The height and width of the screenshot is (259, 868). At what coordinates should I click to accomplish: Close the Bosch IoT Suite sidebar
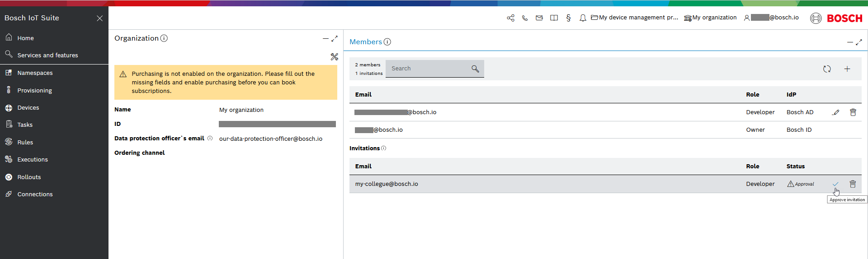click(99, 18)
